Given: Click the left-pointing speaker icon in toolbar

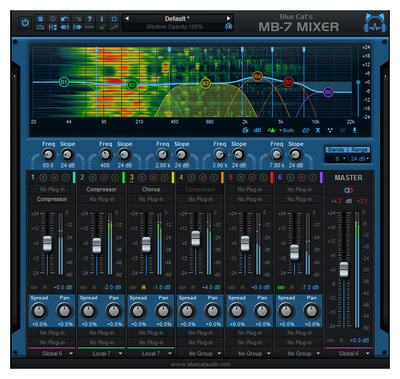Looking at the screenshot, I should point(65,27).
